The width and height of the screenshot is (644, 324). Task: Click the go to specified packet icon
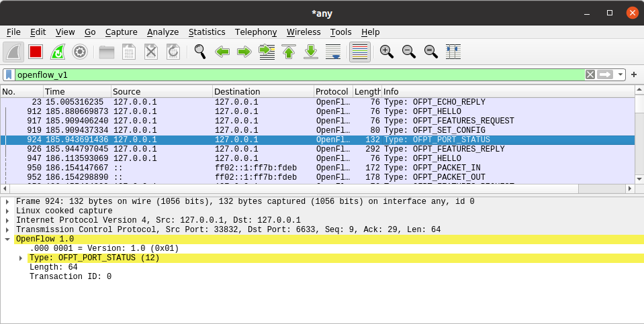267,52
